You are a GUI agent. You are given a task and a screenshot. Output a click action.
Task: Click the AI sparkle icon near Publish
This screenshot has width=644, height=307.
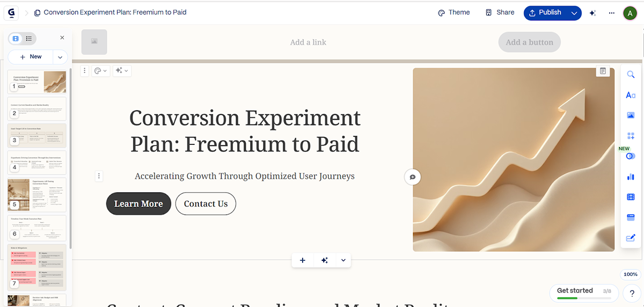[x=593, y=13]
